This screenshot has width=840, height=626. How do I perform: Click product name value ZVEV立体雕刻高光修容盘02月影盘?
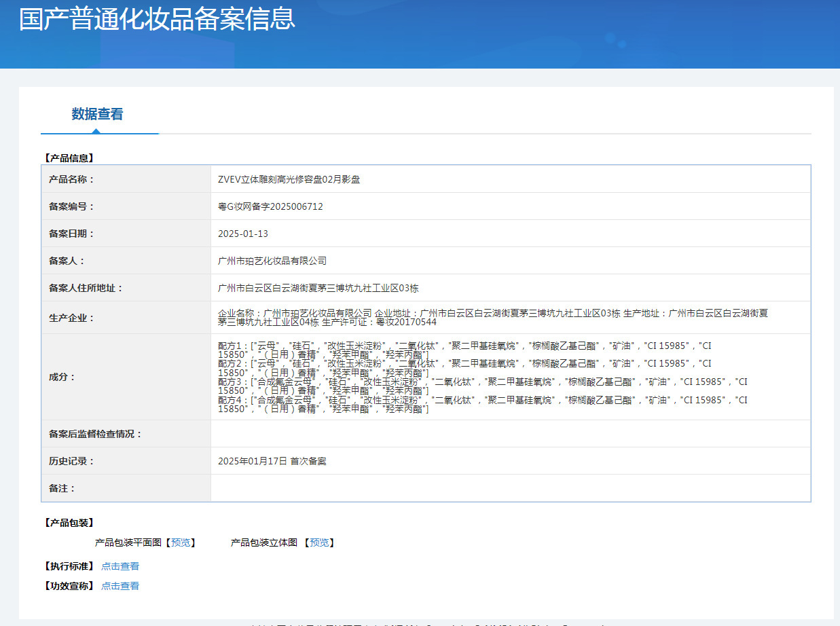[289, 179]
